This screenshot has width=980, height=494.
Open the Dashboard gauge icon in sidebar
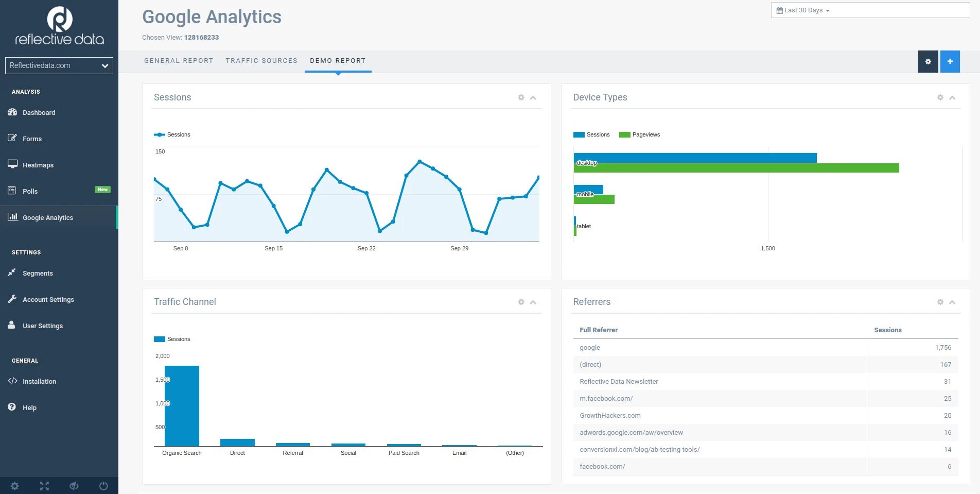coord(12,112)
